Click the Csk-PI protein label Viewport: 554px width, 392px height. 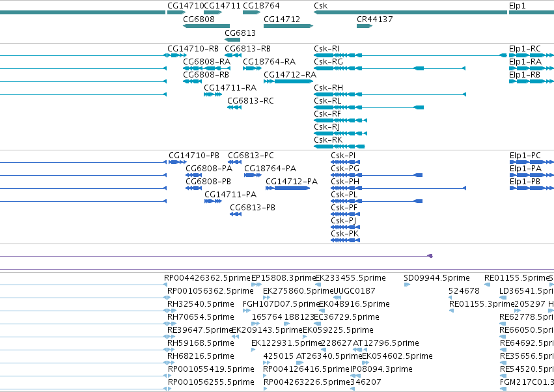point(343,156)
